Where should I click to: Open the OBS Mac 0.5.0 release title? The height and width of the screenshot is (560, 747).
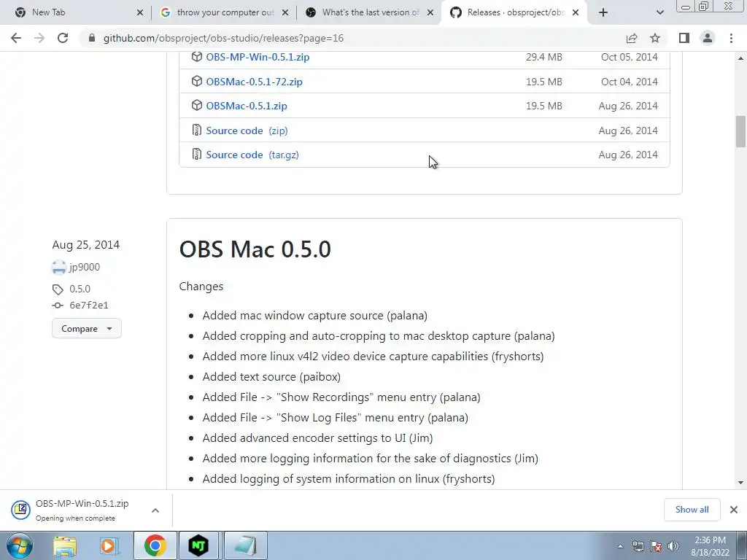(255, 249)
